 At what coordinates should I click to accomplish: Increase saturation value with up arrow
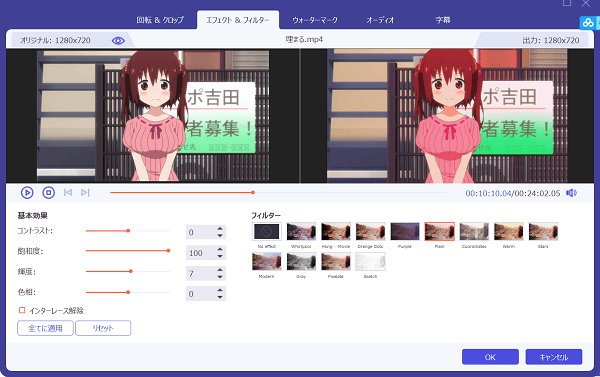220,250
